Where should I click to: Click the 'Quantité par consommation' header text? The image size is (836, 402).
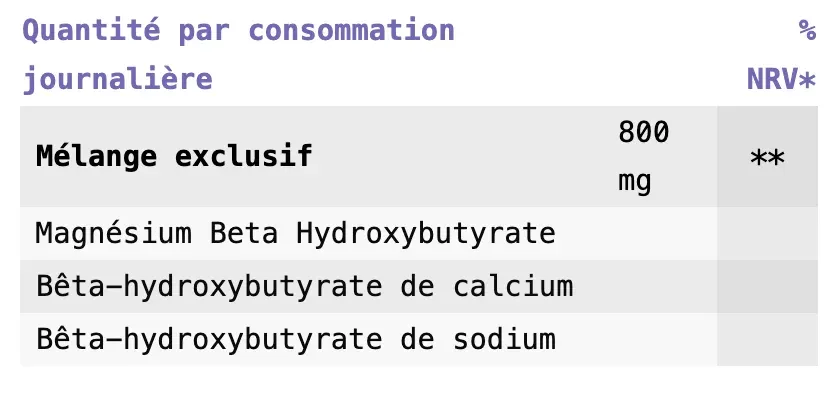pos(238,30)
